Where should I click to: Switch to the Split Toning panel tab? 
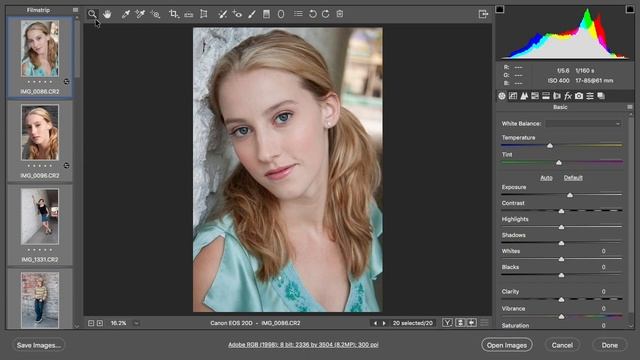click(x=546, y=96)
